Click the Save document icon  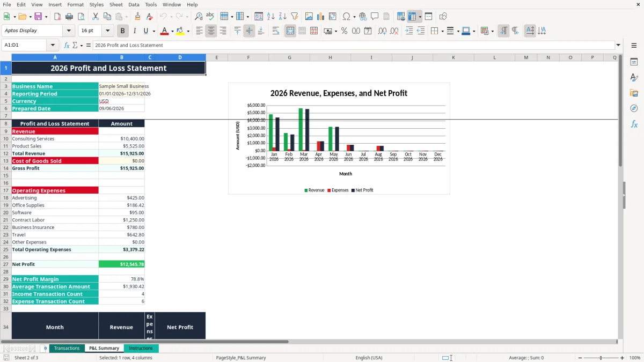38,17
